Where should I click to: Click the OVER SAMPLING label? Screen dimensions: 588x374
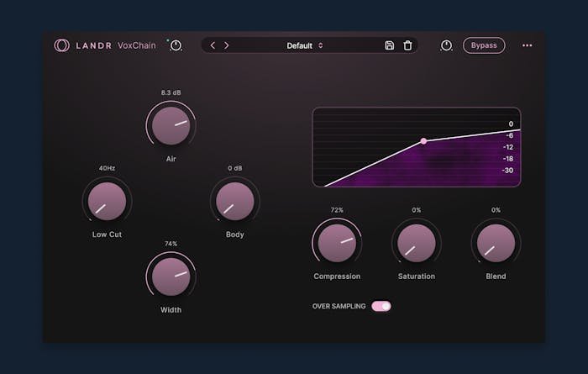(x=339, y=306)
